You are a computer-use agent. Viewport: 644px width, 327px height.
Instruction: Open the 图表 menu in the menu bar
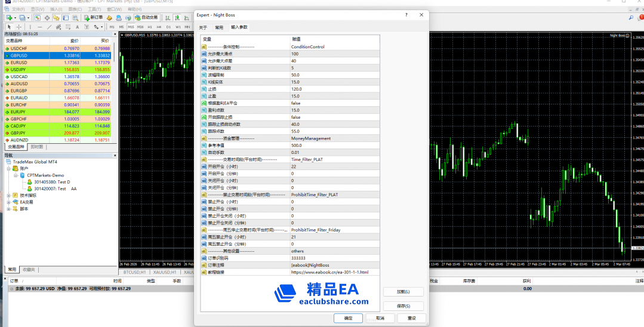[75, 10]
